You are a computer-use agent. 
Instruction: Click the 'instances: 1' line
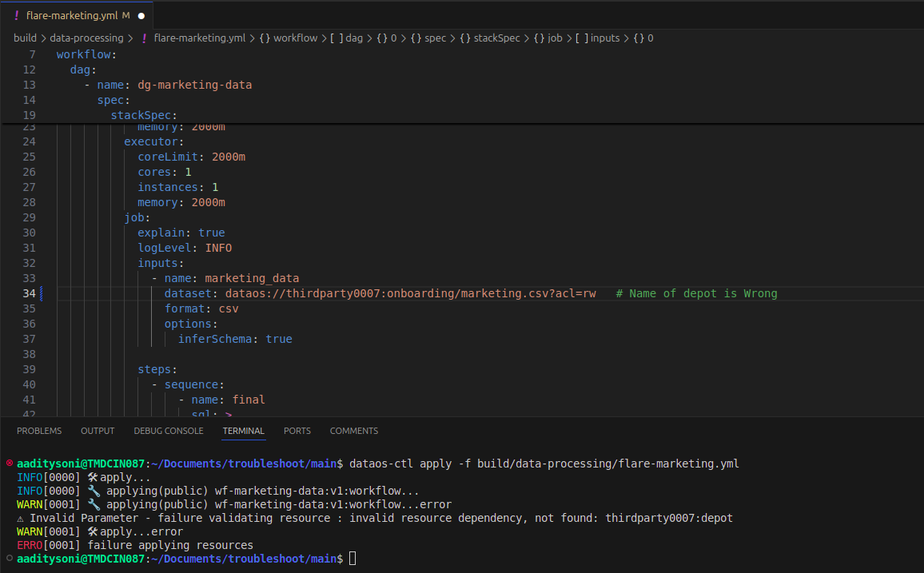pyautogui.click(x=178, y=187)
